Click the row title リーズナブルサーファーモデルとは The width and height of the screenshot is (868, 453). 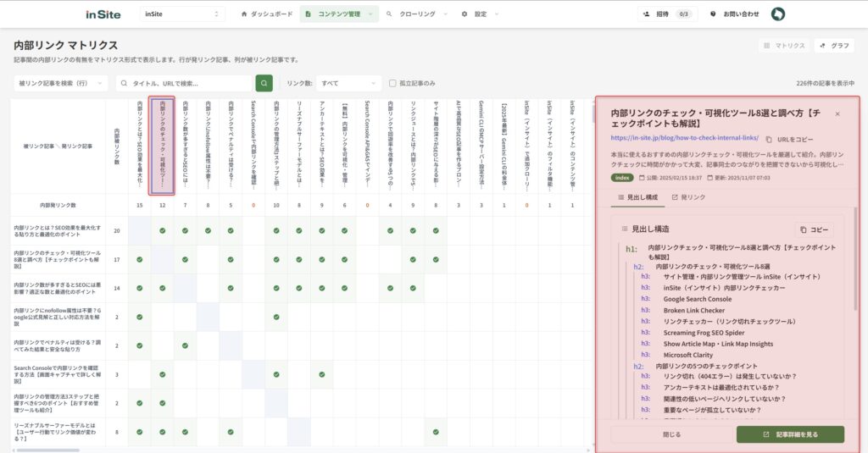[x=58, y=432]
